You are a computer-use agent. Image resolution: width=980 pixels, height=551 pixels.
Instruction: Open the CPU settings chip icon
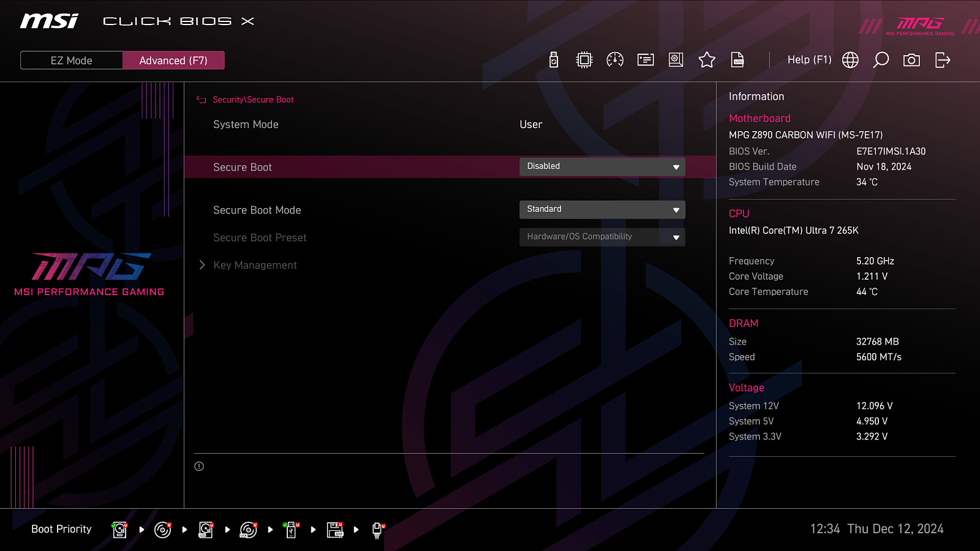coord(584,60)
